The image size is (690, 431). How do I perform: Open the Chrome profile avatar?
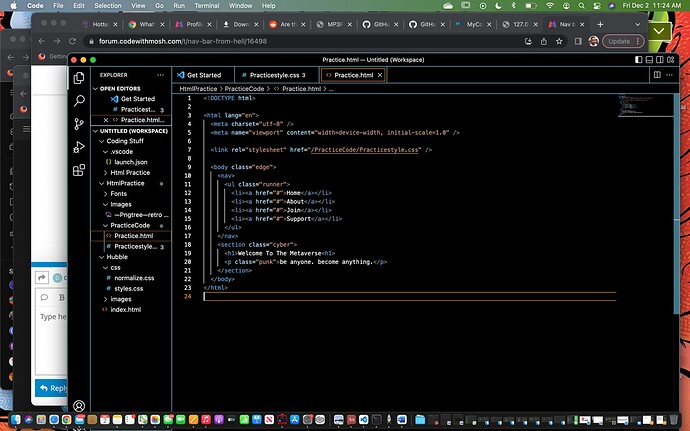(x=593, y=41)
